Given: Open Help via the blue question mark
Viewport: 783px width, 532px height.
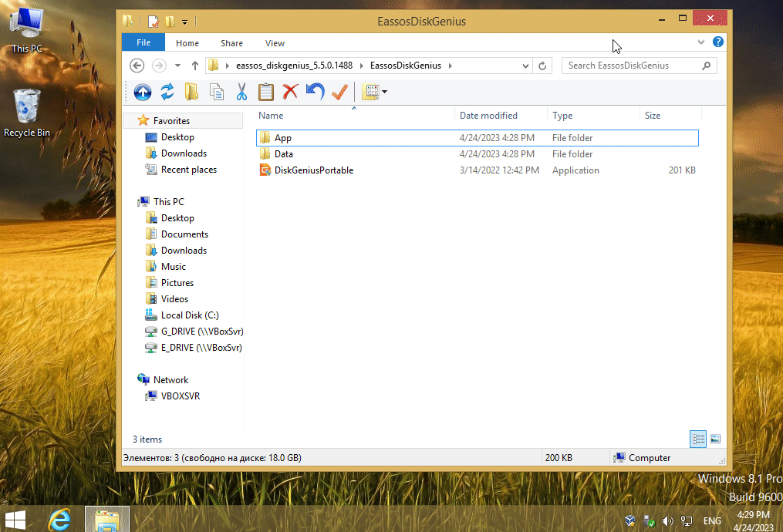Looking at the screenshot, I should click(718, 42).
